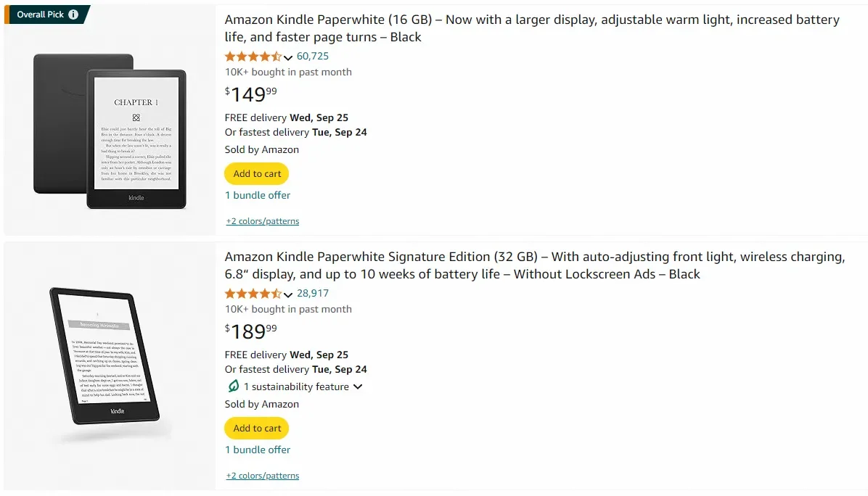Image resolution: width=868 pixels, height=496 pixels.
Task: View +2 colors/patterns for the 16 GB Paperwhite
Action: 262,221
